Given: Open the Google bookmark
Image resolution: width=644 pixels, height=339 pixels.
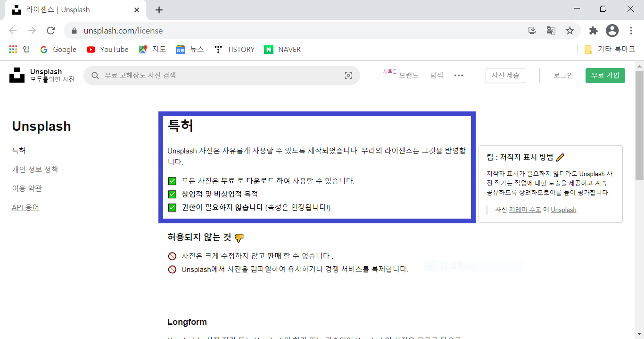Looking at the screenshot, I should pos(58,49).
